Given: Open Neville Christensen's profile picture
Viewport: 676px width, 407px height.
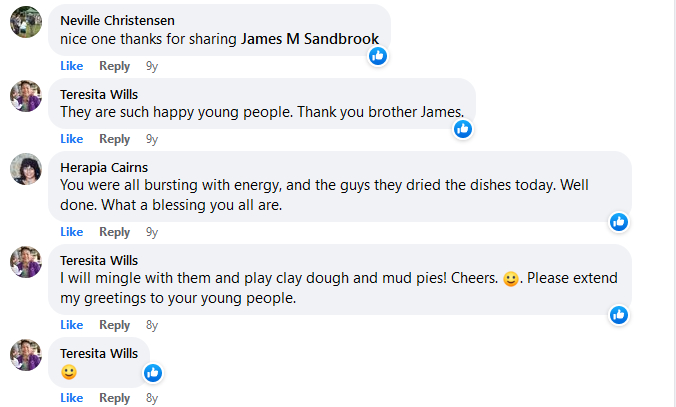Looking at the screenshot, I should [x=25, y=23].
